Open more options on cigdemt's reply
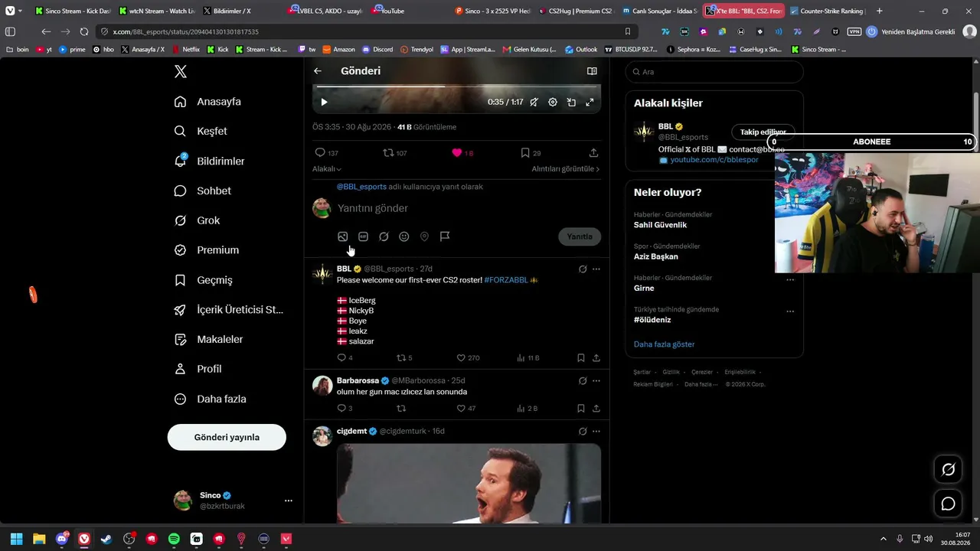Viewport: 980px width, 551px height. [x=596, y=431]
